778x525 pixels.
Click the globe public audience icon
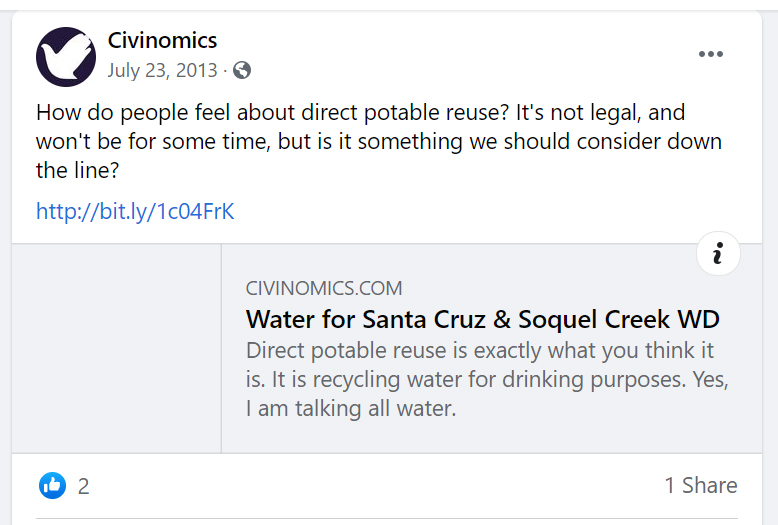[x=241, y=70]
